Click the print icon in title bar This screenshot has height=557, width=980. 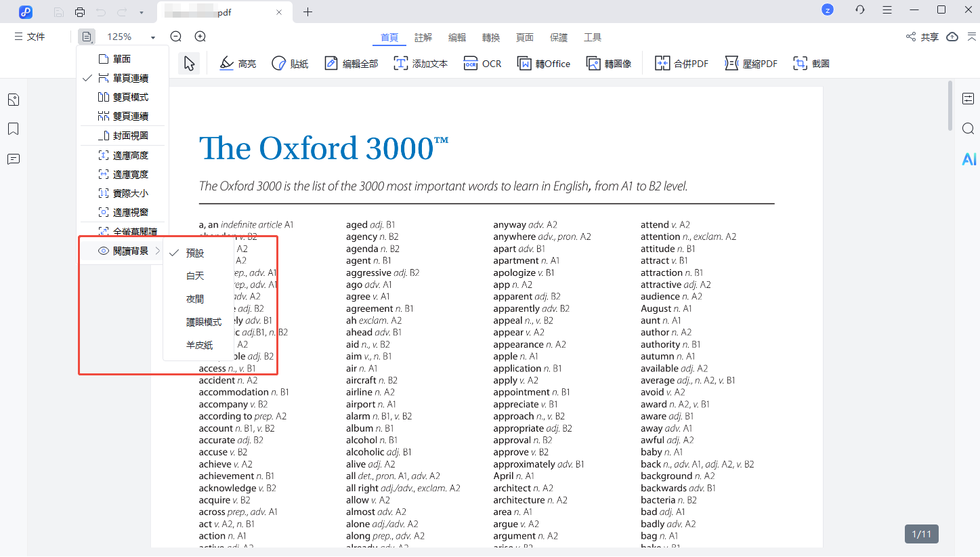click(x=80, y=12)
